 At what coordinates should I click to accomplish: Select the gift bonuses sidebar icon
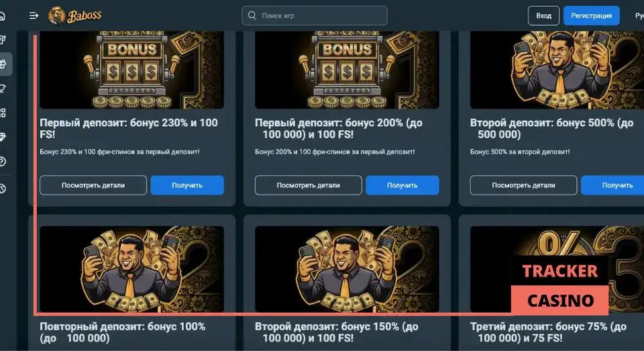3,64
